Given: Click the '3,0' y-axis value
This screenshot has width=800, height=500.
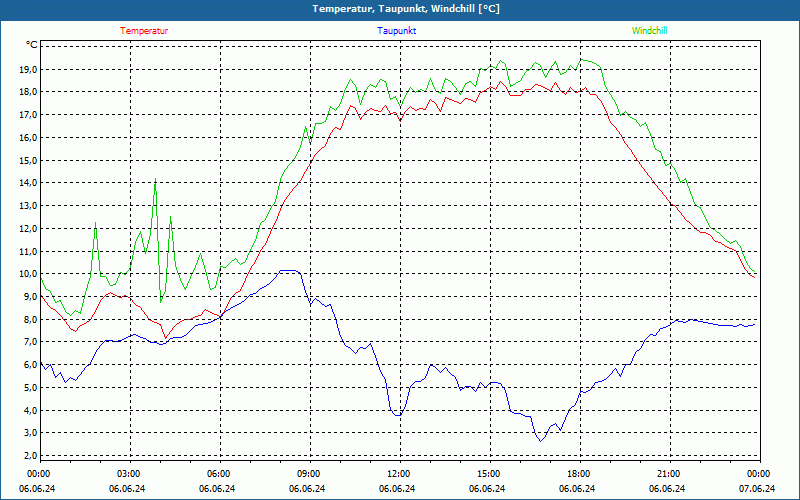Looking at the screenshot, I should pyautogui.click(x=31, y=433).
